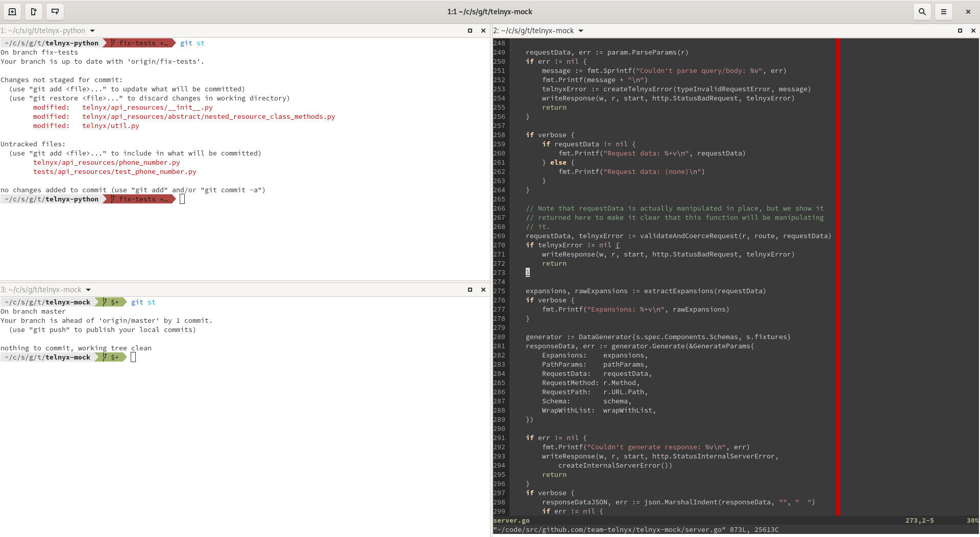The height and width of the screenshot is (537, 980).
Task: Click window title 1:1 ~/c/s/g/t/telnyx-mock
Action: 489,11
